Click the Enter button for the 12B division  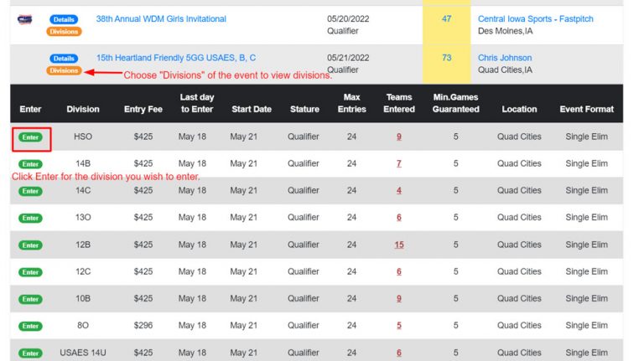click(x=30, y=245)
